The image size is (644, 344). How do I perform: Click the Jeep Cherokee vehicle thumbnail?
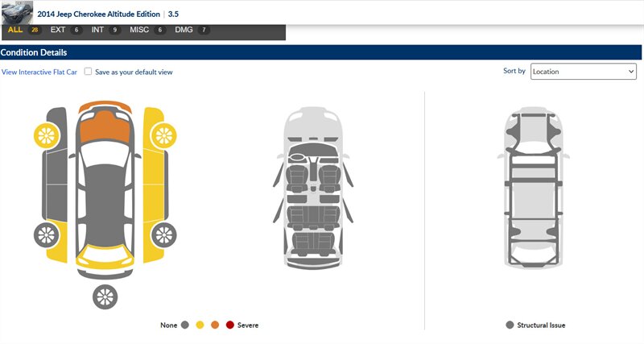[x=17, y=12]
